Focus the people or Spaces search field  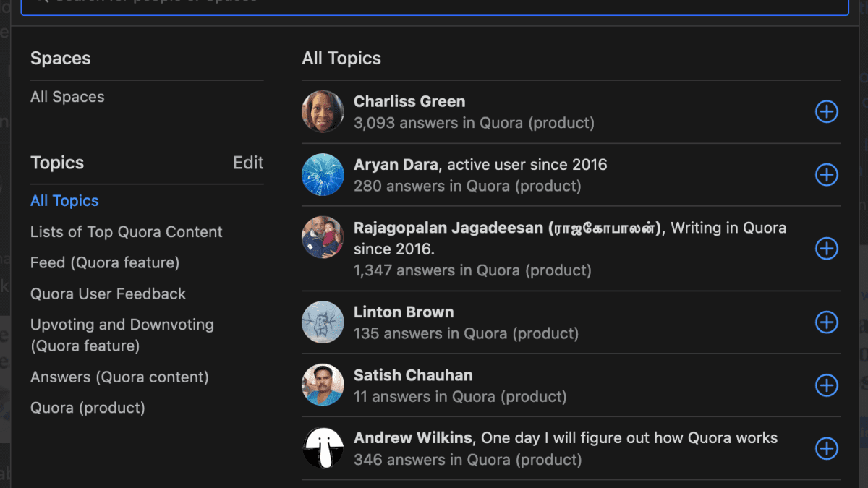[434, 6]
